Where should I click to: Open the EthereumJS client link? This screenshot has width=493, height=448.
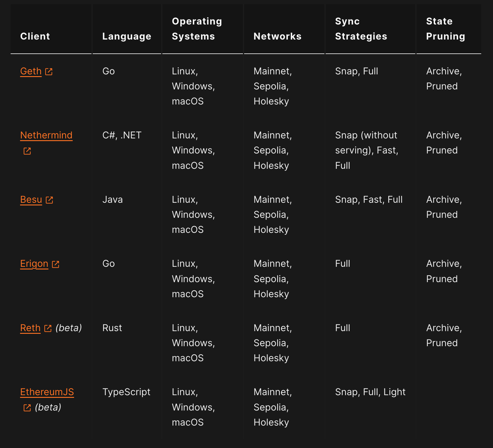point(47,392)
